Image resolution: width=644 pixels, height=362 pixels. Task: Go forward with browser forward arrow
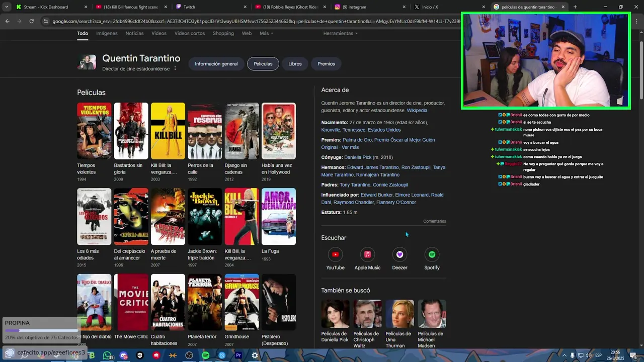point(19,21)
